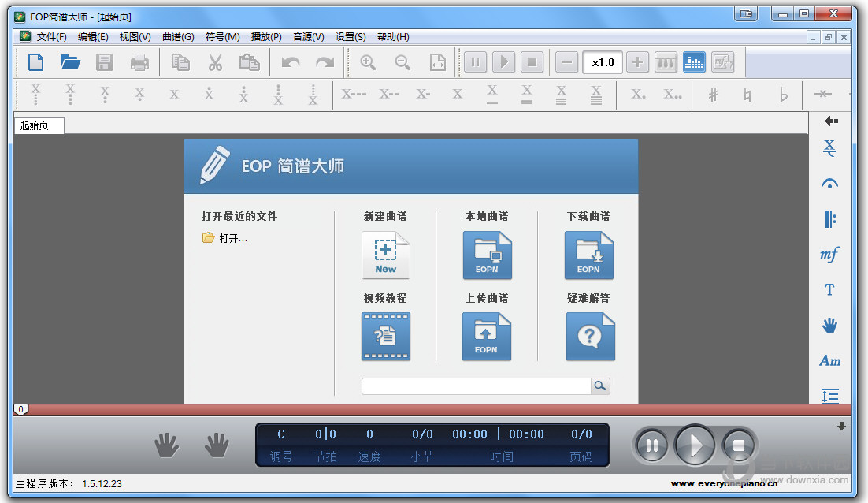Open a file with the folder toolbar icon
Viewport: 868px width, 503px height.
point(70,62)
